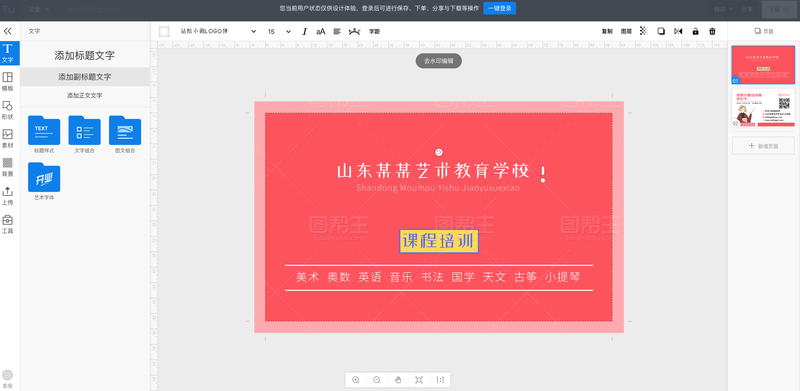Open the 素材 materials panel
The width and height of the screenshot is (800, 391).
8,138
